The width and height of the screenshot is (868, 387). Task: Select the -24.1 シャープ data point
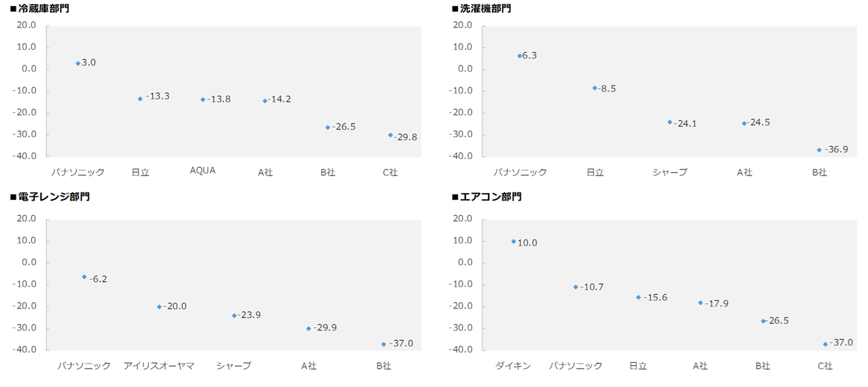tap(669, 122)
